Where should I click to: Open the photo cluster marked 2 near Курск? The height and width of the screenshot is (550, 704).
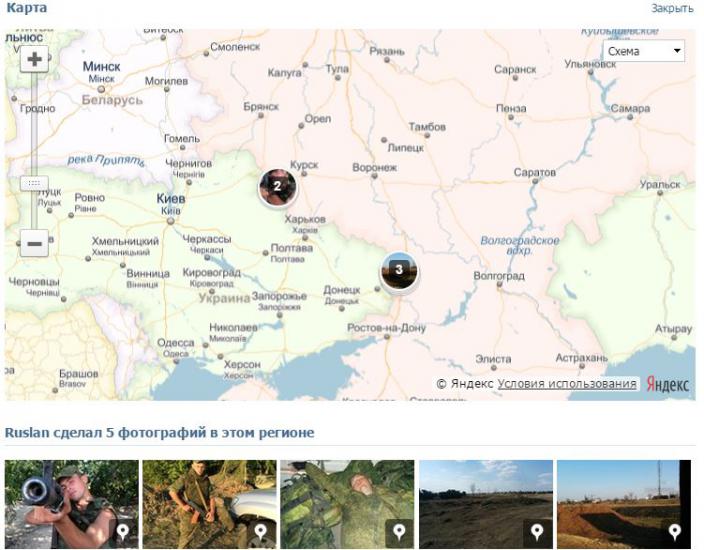277,187
